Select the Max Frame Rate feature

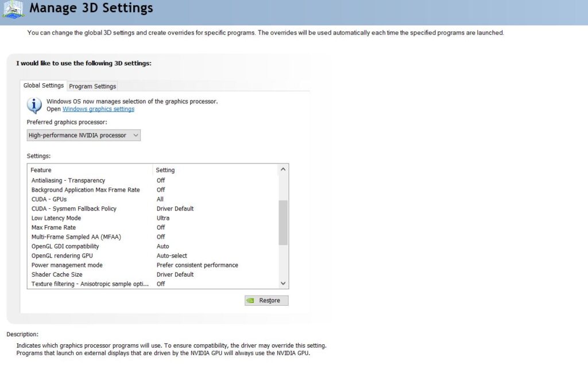(x=53, y=227)
